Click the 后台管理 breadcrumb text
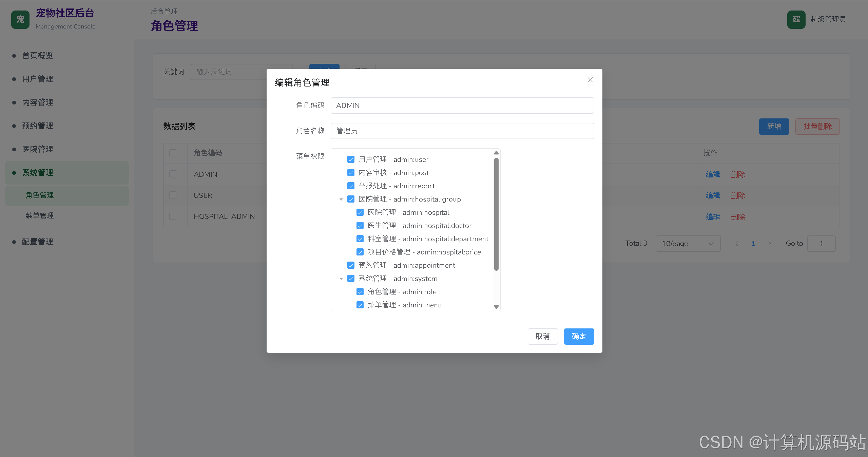The height and width of the screenshot is (457, 868). tap(164, 12)
